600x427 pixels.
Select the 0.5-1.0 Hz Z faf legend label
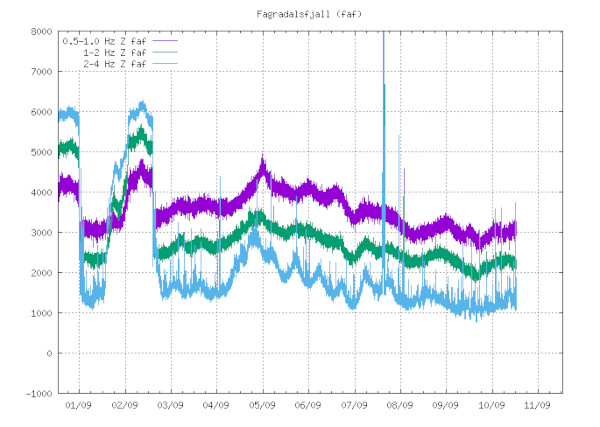105,42
